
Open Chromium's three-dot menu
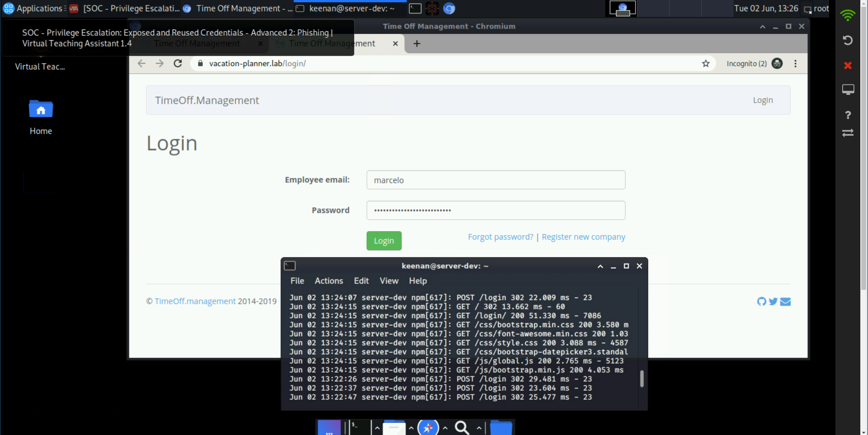tap(795, 63)
